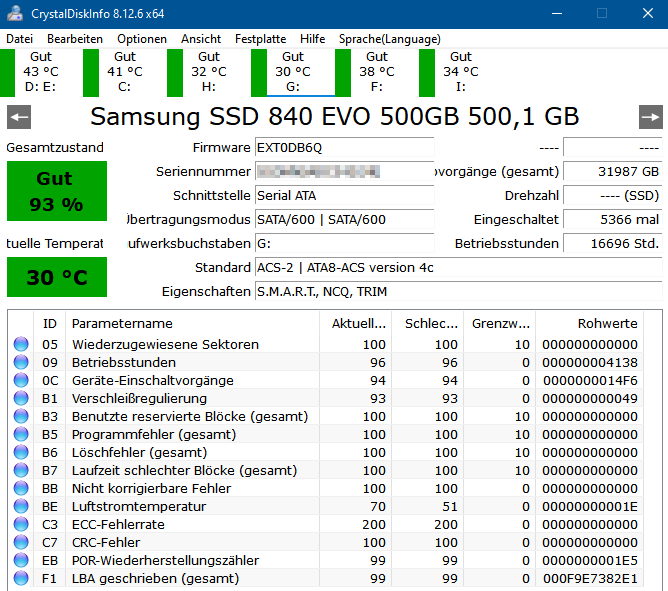The height and width of the screenshot is (591, 668).
Task: Click status orb for LBA geschrieben (gesamt)
Action: point(21,578)
